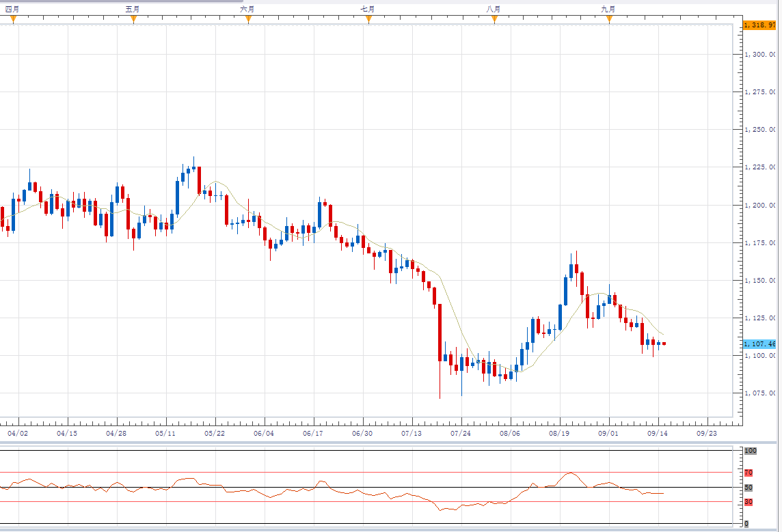The height and width of the screenshot is (532, 782).
Task: Click the 07/13 date axis label
Action: (x=412, y=434)
